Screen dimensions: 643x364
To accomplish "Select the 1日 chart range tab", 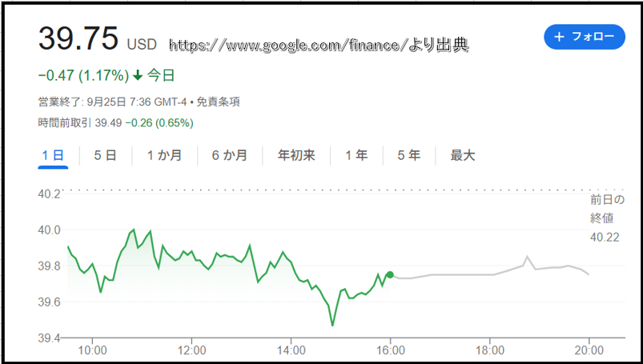I will click(52, 155).
